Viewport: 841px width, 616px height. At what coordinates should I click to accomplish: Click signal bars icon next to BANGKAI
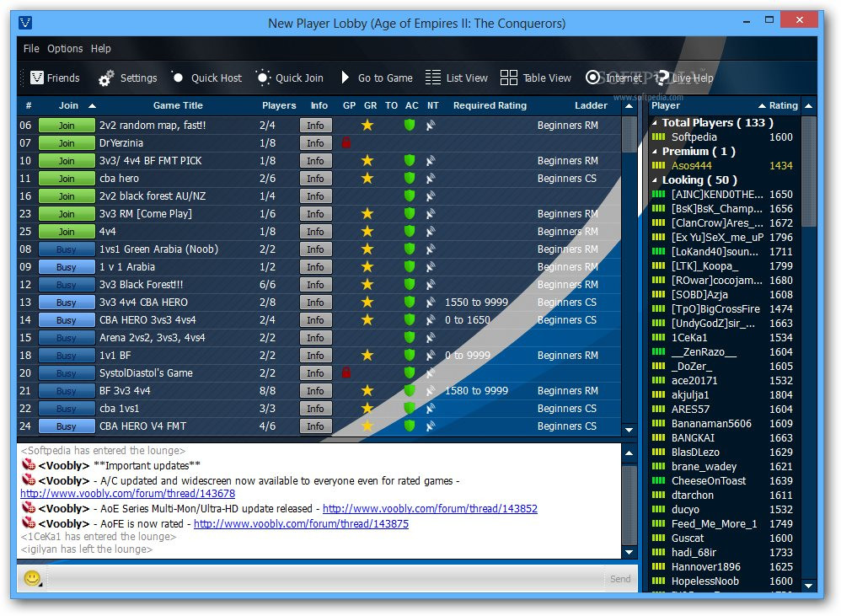coord(658,437)
